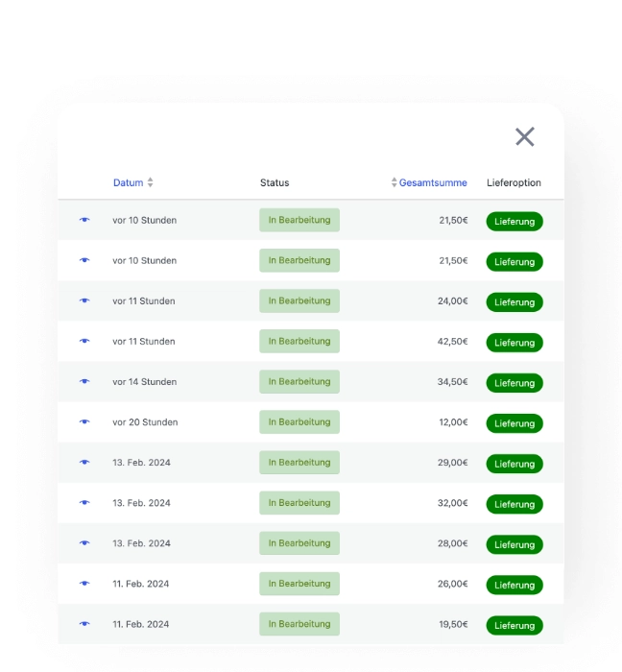Click the 11. Feb. 2024 date with 26,00€
622x672 pixels.
[x=140, y=584]
